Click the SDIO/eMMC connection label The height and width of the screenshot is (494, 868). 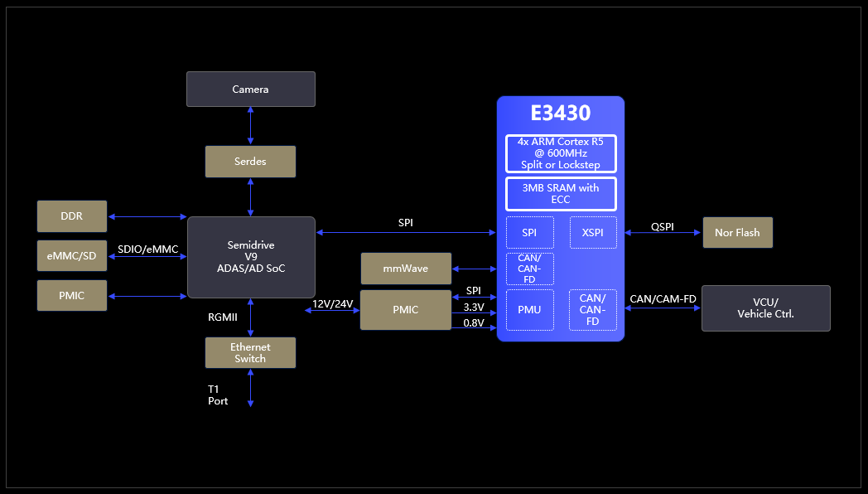147,249
